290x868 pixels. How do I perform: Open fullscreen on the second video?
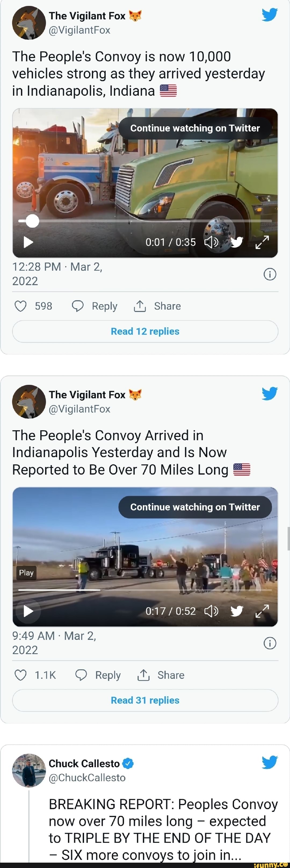point(262,611)
